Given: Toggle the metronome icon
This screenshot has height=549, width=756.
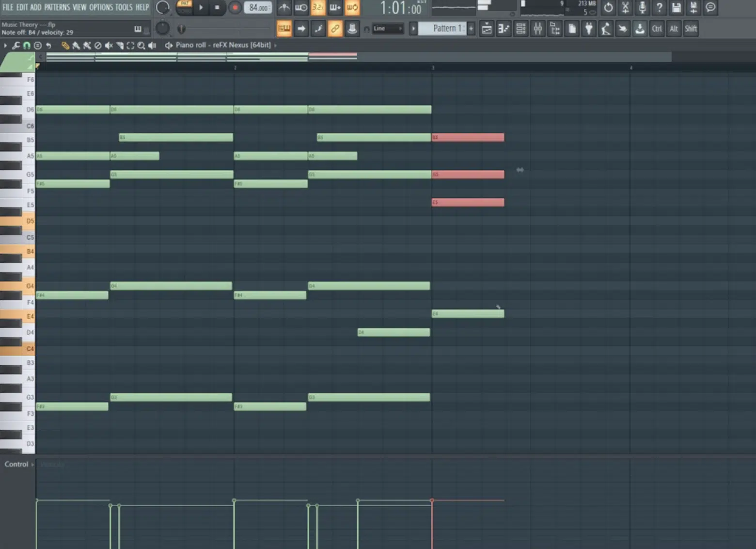Looking at the screenshot, I should point(284,7).
